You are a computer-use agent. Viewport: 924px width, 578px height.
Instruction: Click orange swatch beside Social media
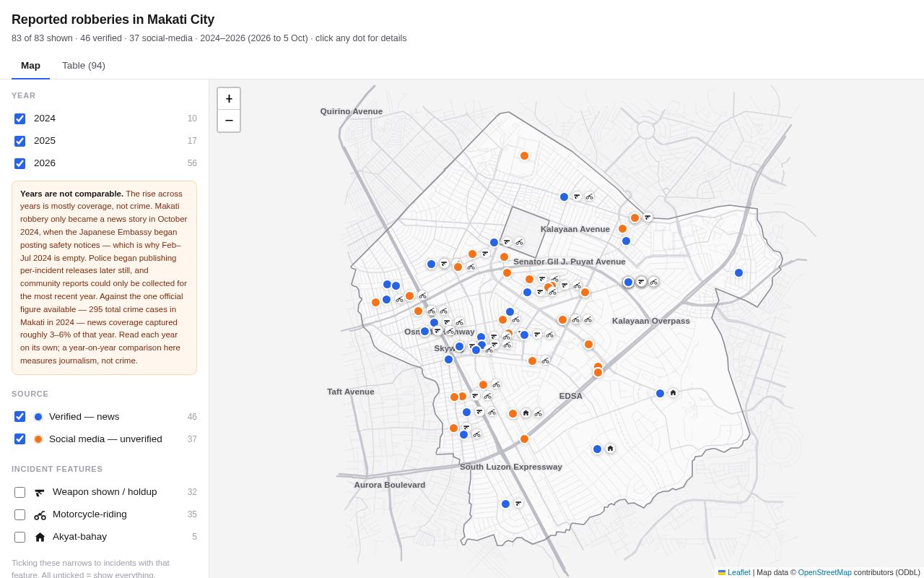tap(38, 439)
